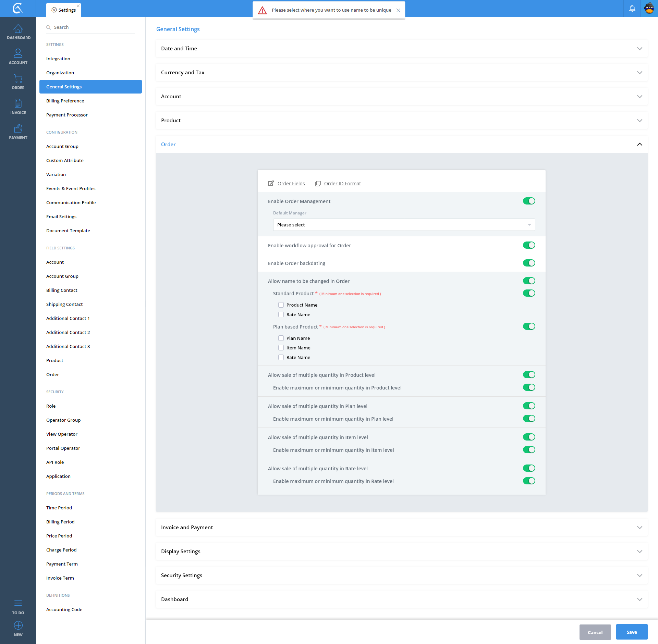The image size is (658, 644).
Task: Check the Product Name checkbox
Action: pyautogui.click(x=281, y=305)
